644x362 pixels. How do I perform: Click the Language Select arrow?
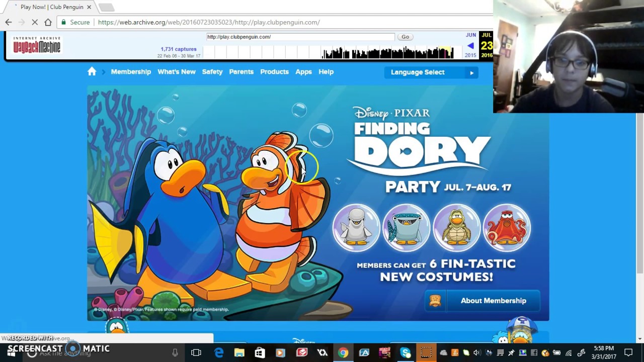471,73
